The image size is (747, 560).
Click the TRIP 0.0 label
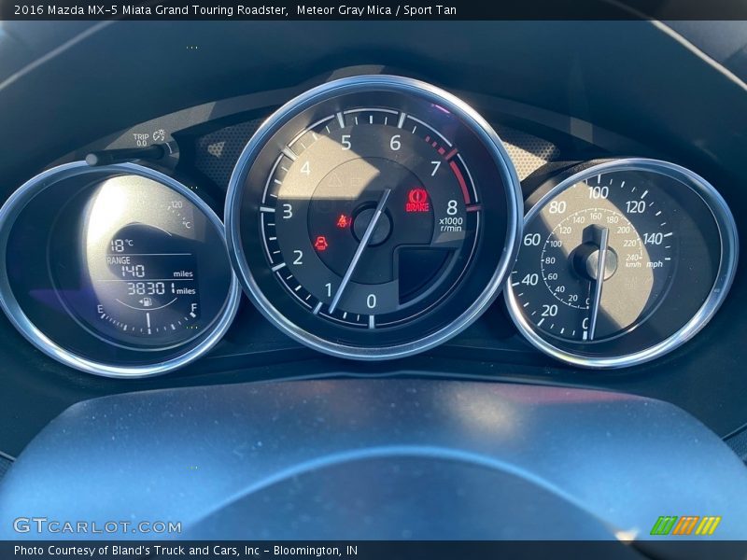[141, 139]
